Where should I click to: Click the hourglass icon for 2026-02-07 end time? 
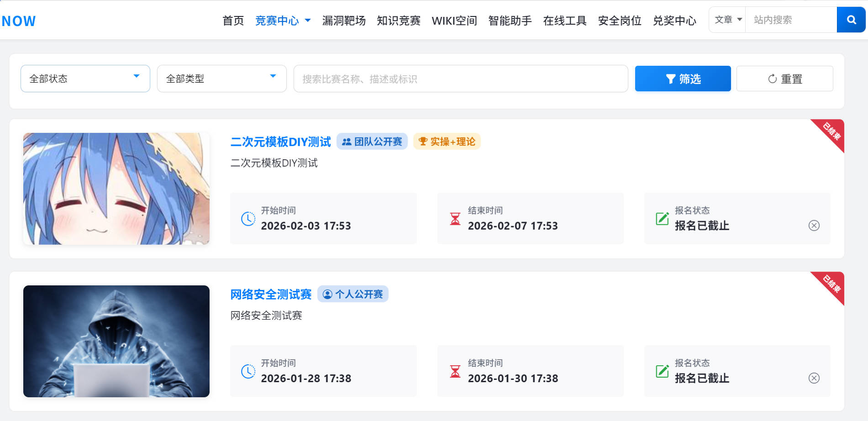point(455,219)
